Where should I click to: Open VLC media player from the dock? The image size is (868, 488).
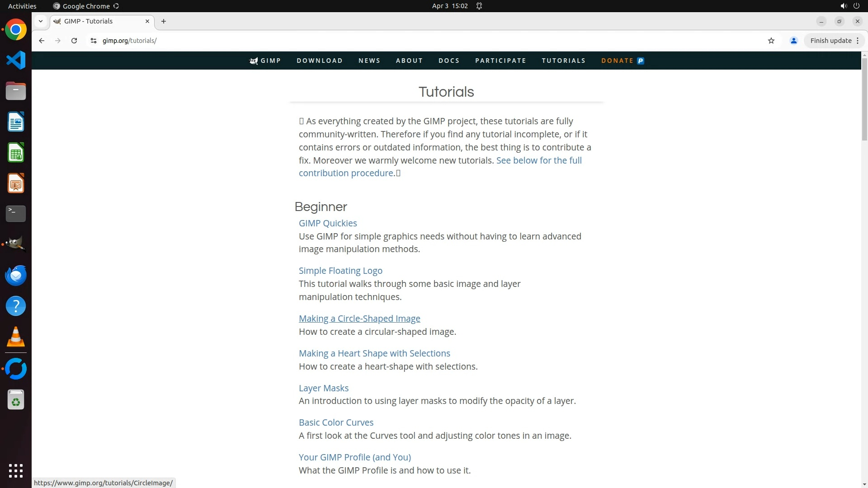[x=16, y=337]
